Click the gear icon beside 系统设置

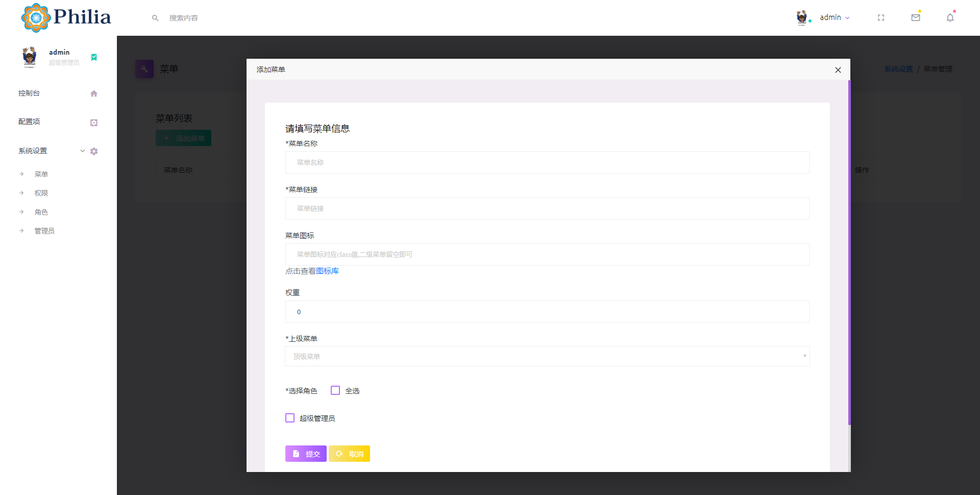tap(94, 151)
